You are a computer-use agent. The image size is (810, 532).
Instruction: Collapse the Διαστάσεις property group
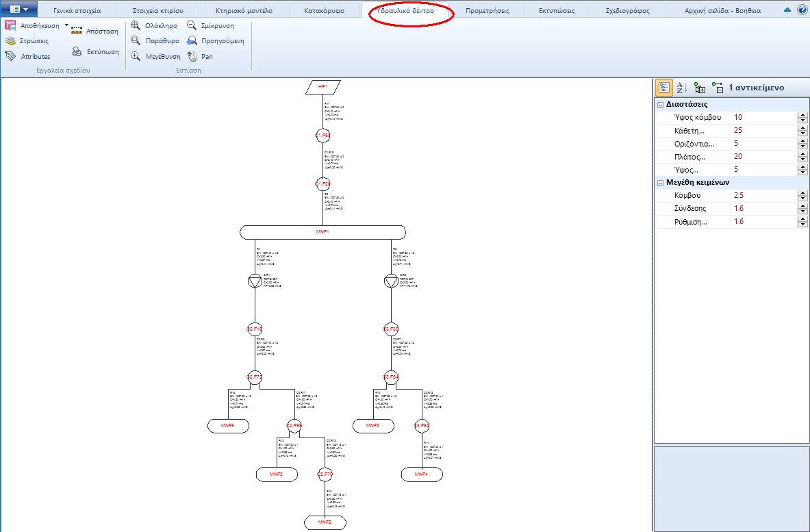tap(661, 103)
